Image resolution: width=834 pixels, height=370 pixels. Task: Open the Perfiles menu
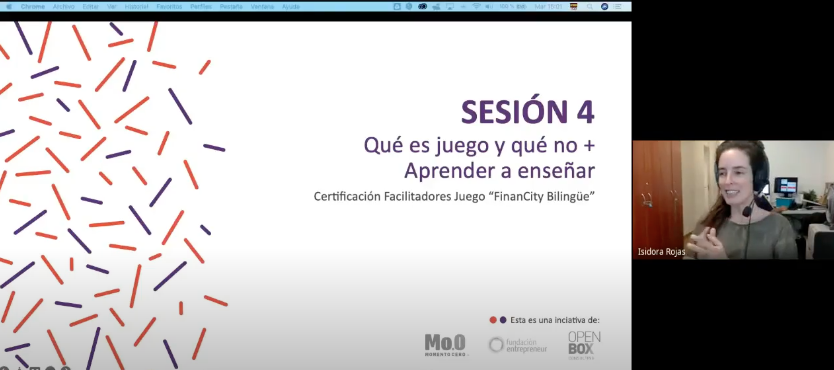(x=201, y=6)
